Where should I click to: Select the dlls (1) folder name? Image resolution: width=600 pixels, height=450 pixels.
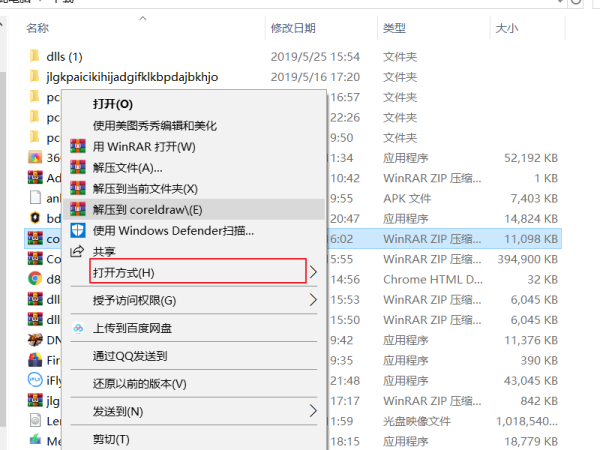(64, 57)
